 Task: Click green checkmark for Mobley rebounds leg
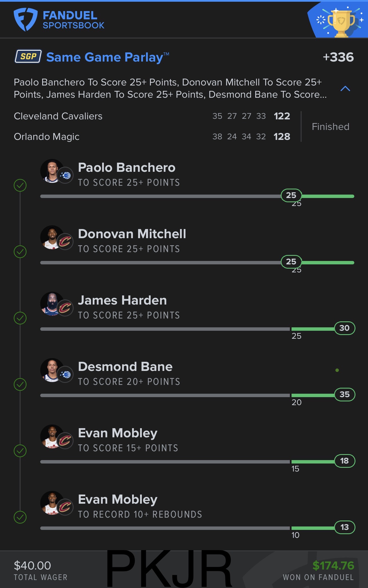(x=20, y=517)
